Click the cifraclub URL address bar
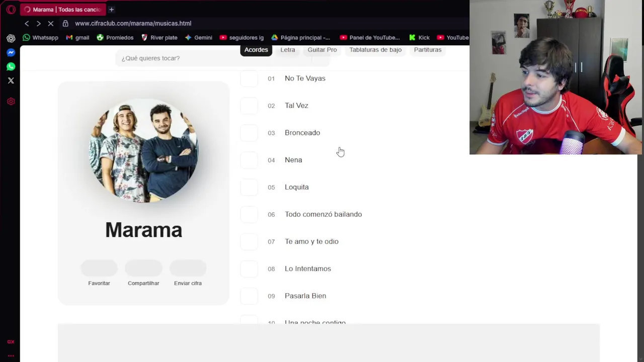 (133, 23)
